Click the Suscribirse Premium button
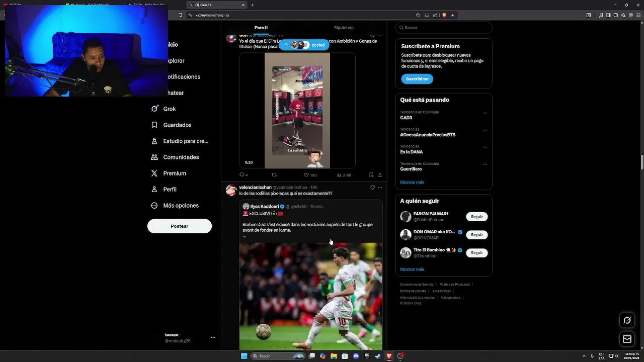 click(417, 79)
